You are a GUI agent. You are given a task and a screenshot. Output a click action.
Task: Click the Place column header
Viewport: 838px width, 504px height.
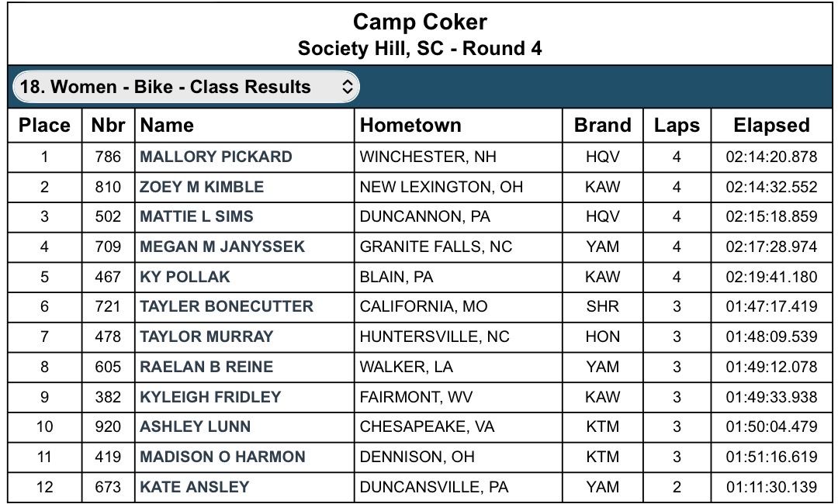[x=44, y=126]
